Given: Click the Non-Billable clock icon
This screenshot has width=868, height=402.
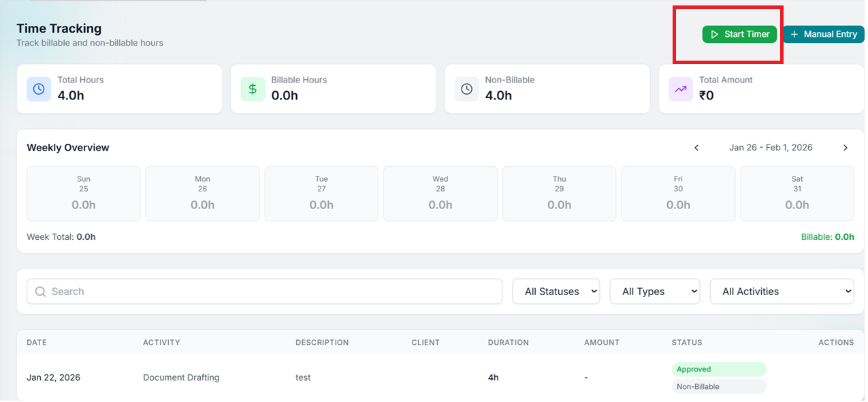Looking at the screenshot, I should point(466,89).
